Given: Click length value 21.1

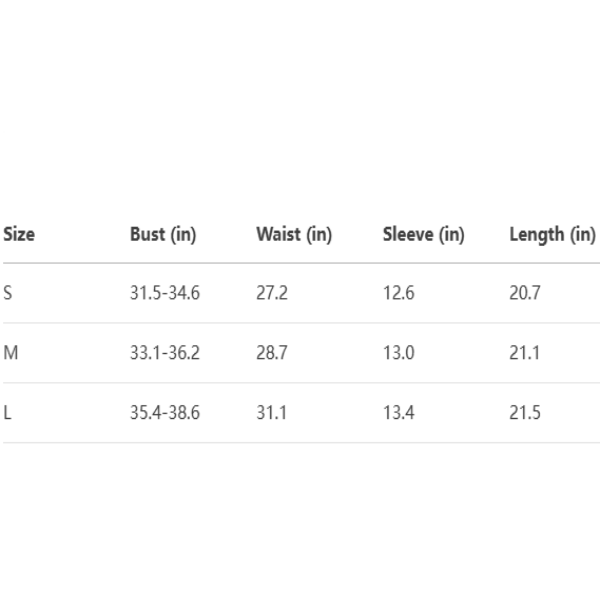Looking at the screenshot, I should [526, 353].
